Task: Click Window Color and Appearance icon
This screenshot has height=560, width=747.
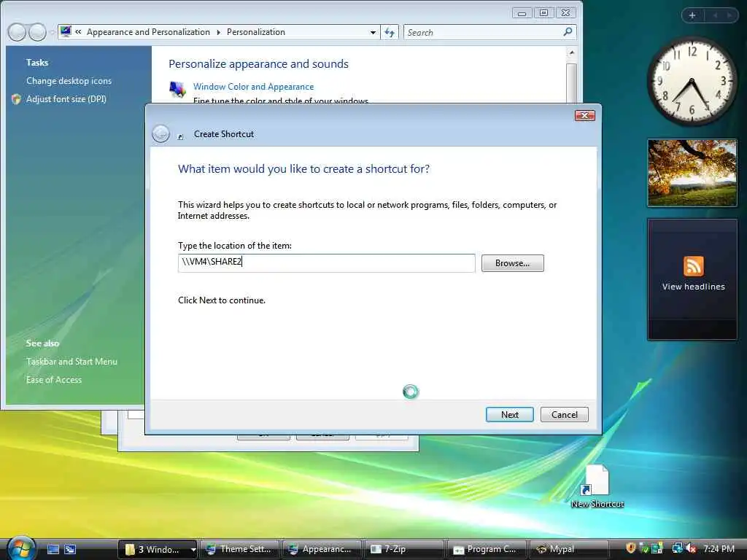Action: pos(177,89)
